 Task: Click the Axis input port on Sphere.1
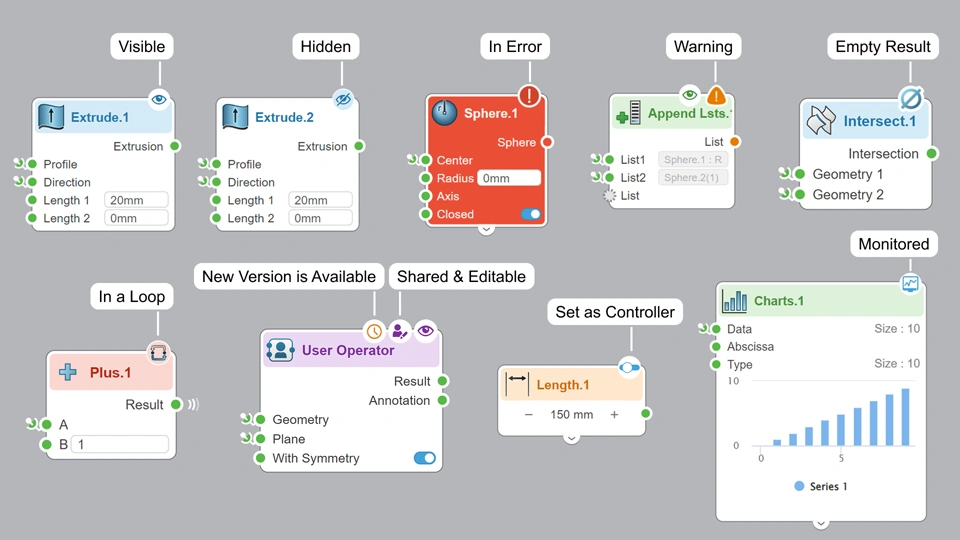(426, 196)
